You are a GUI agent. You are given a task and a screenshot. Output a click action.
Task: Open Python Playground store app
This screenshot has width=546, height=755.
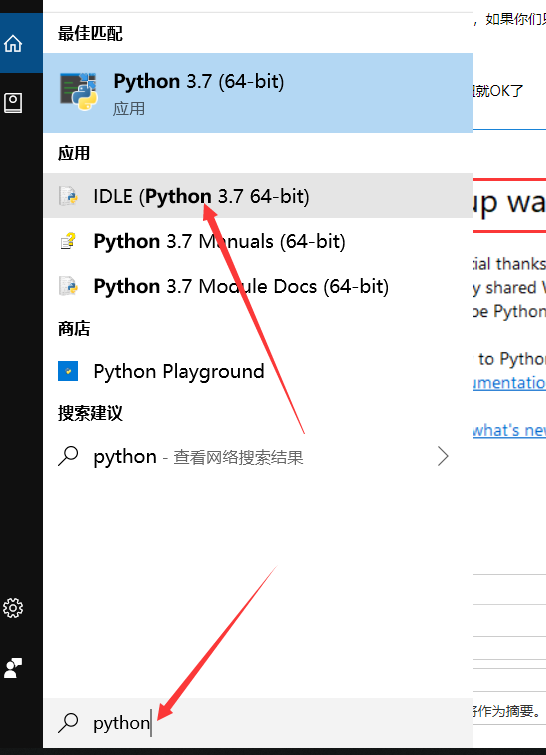258,371
